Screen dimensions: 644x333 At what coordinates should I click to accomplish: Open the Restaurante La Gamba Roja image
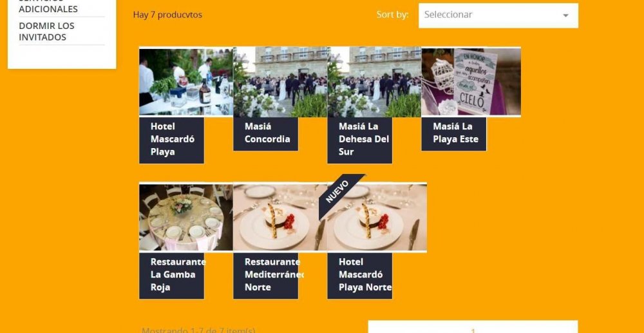click(186, 217)
